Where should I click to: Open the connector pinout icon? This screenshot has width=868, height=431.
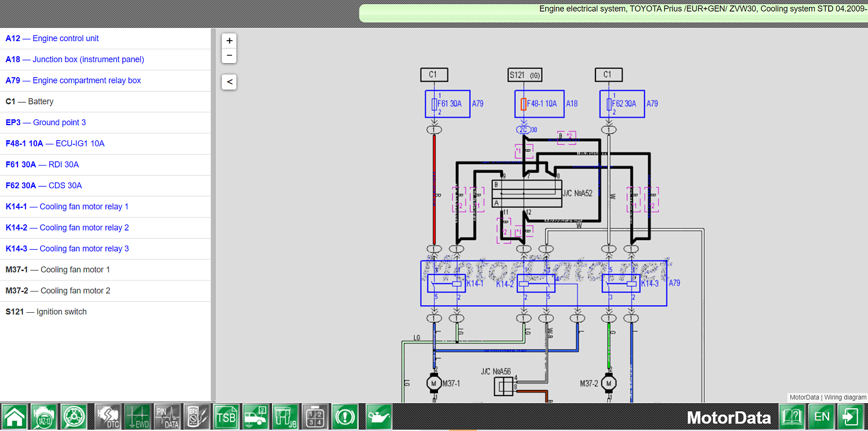[x=314, y=417]
